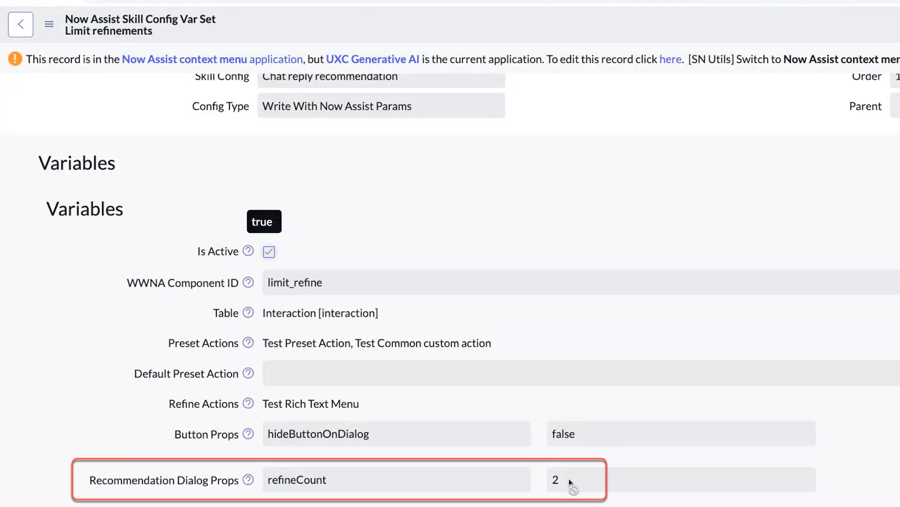Viewport: 900px width, 507px height.
Task: Open the hamburger additional actions menu
Action: (x=49, y=24)
